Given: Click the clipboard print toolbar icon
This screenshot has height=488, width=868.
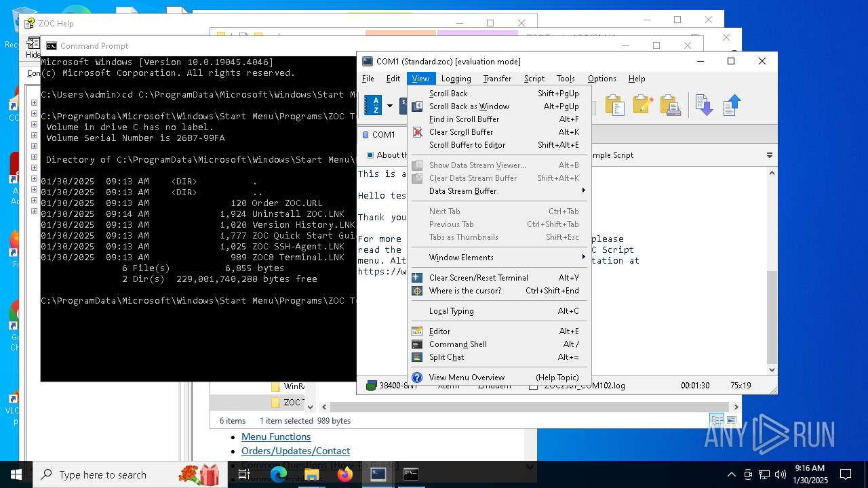Looking at the screenshot, I should pyautogui.click(x=670, y=105).
